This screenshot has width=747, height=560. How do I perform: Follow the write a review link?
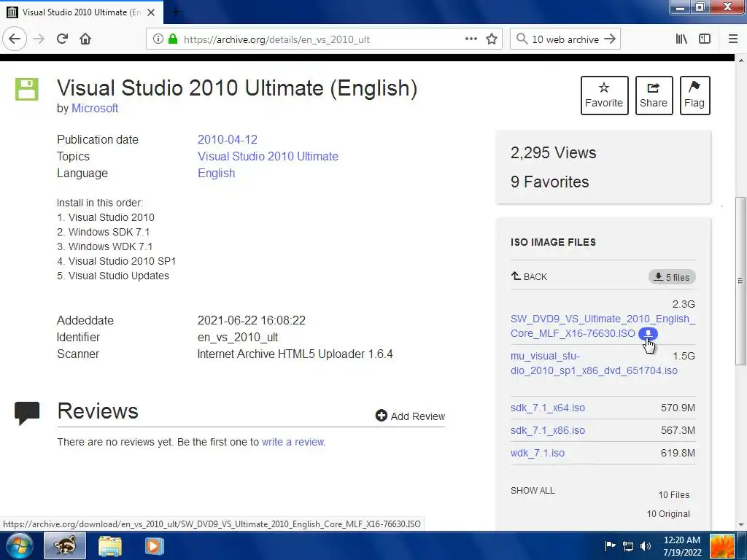pos(293,442)
